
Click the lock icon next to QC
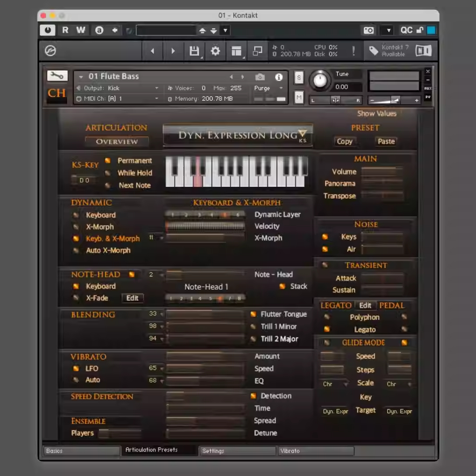click(420, 30)
